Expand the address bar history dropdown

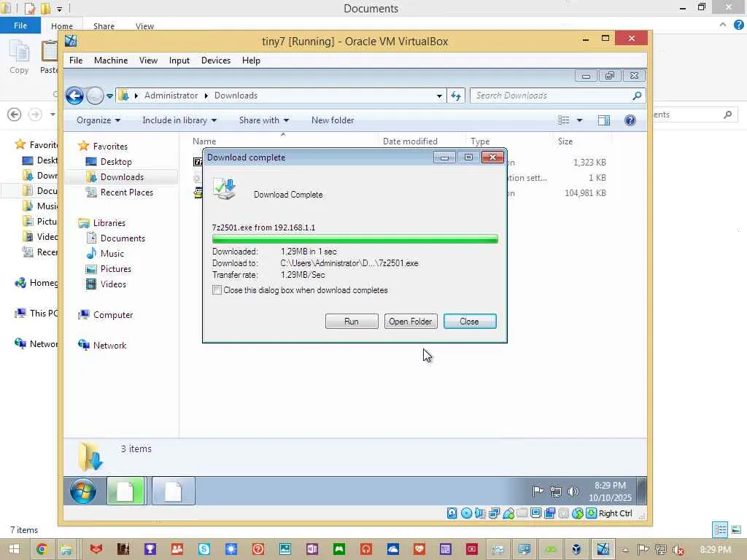tap(438, 96)
